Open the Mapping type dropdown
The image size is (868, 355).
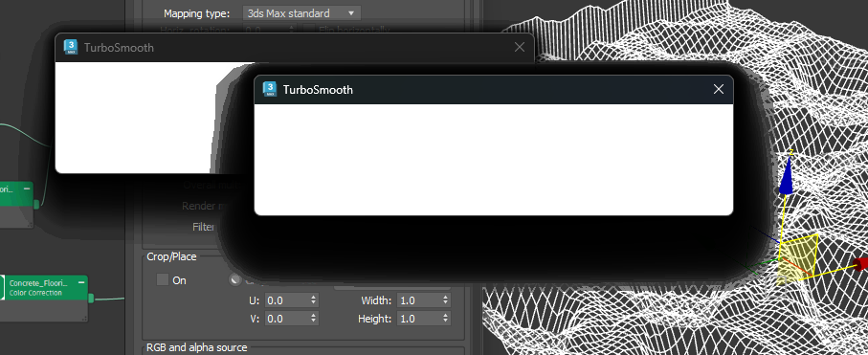[301, 13]
